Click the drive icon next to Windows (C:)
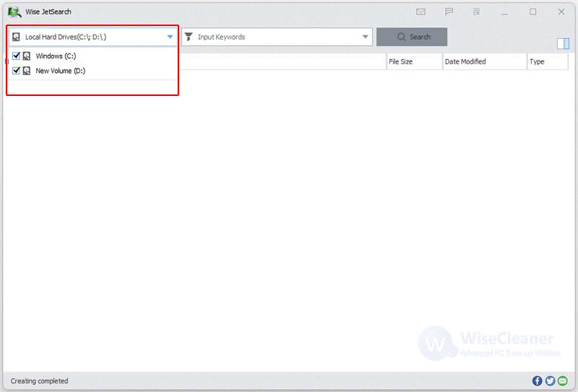This screenshot has height=392, width=578. click(27, 56)
